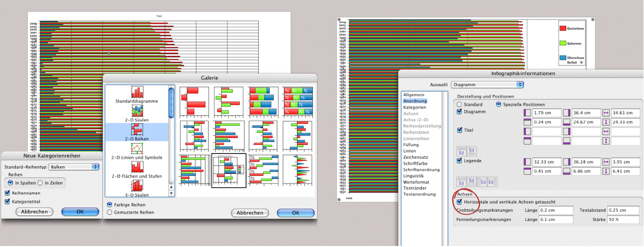
Task: Select the Gemusterte Reihen radio button
Action: point(110,212)
